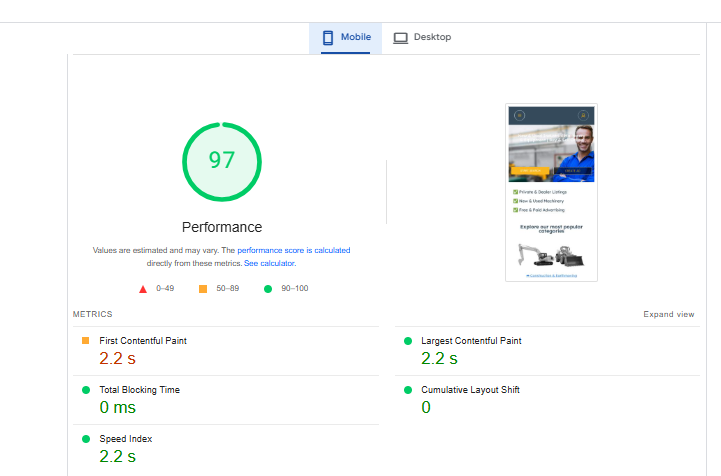This screenshot has height=476, width=721.
Task: Click the green dot beside Speed Index
Action: (x=86, y=439)
